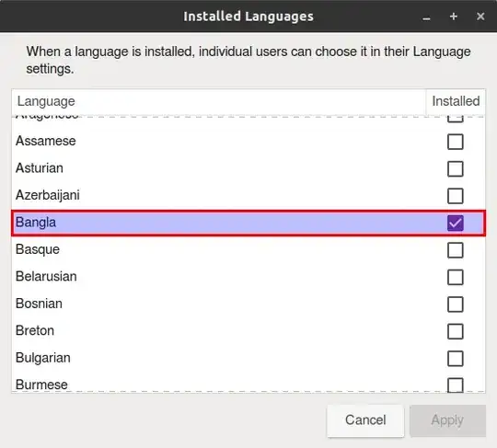Screen dimensions: 497x448
Task: Select the Burmese language row
Action: point(248,383)
